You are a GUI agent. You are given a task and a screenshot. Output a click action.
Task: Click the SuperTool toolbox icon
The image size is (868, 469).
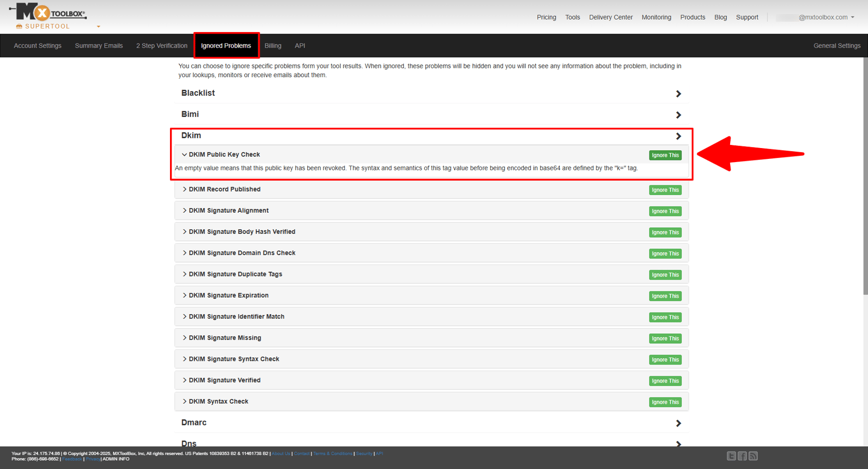click(19, 26)
